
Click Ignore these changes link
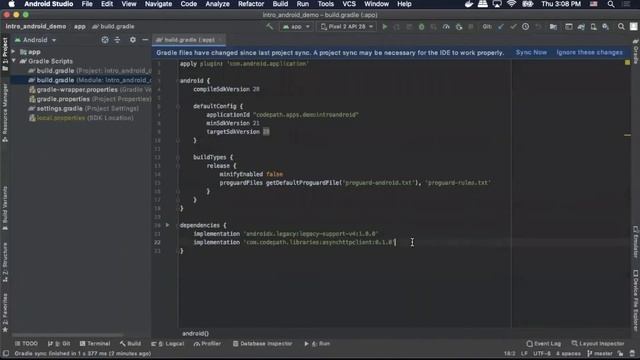(x=589, y=52)
